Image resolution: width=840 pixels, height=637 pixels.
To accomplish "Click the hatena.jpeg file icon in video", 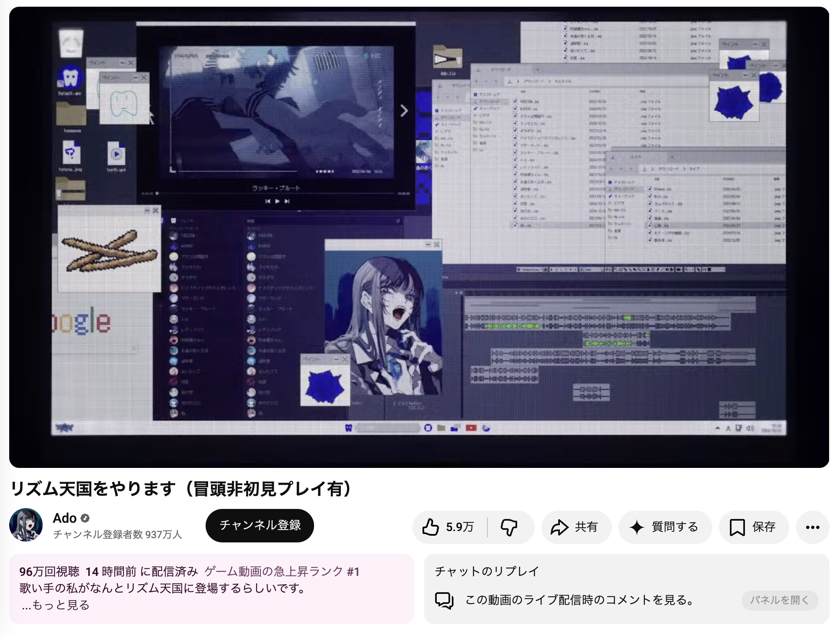I will [x=71, y=153].
